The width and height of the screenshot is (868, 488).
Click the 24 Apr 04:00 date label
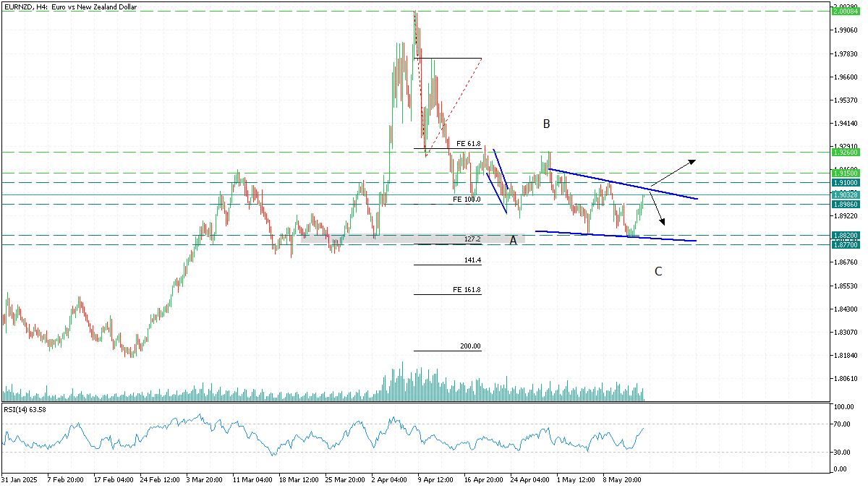click(530, 480)
